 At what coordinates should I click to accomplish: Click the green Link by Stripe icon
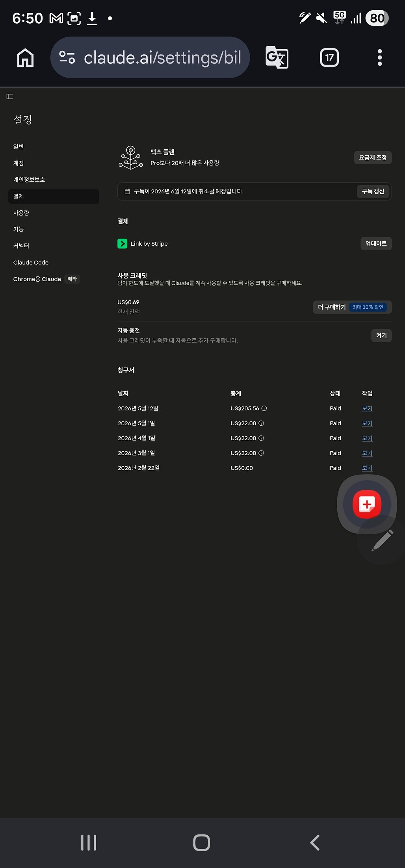coord(122,244)
